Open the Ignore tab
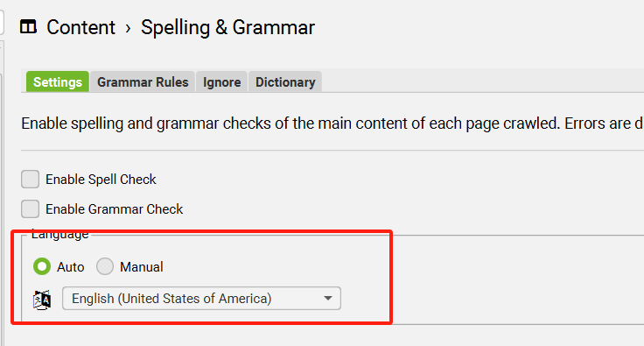The width and height of the screenshot is (644, 346). pyautogui.click(x=221, y=81)
